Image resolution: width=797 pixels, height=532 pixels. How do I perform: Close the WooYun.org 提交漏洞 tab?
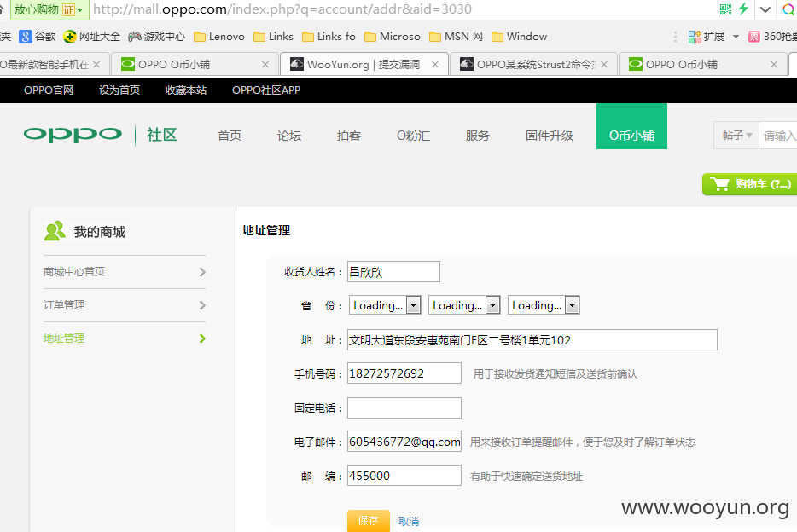pyautogui.click(x=435, y=65)
